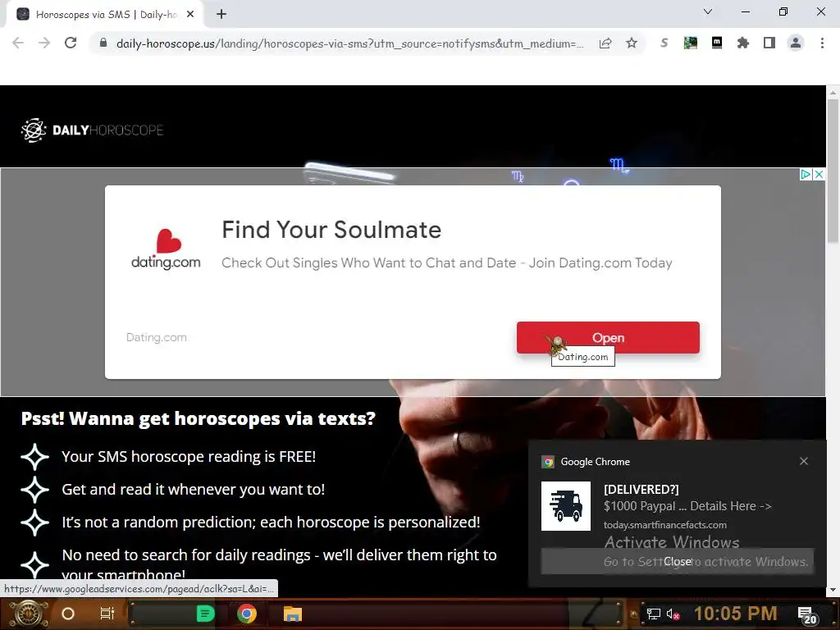
Task: Open the today.smartfinancefacts.com notification source
Action: click(664, 525)
